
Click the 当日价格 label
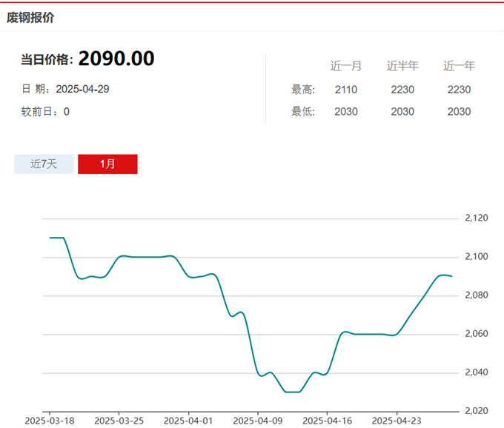pos(47,60)
